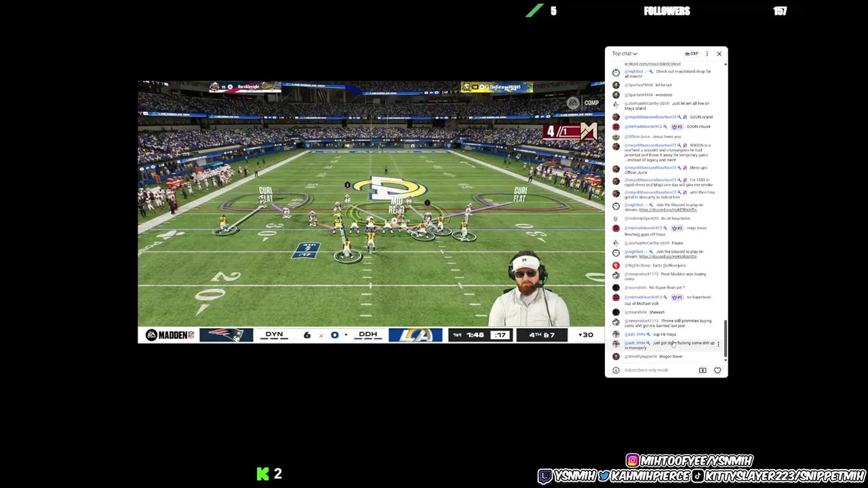Click the chat scrollbar thumb
This screenshot has height=488, width=868.
click(726, 338)
